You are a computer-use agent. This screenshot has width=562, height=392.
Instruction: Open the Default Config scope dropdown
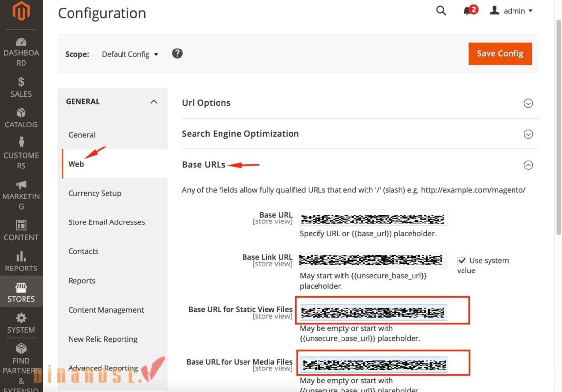coord(130,54)
